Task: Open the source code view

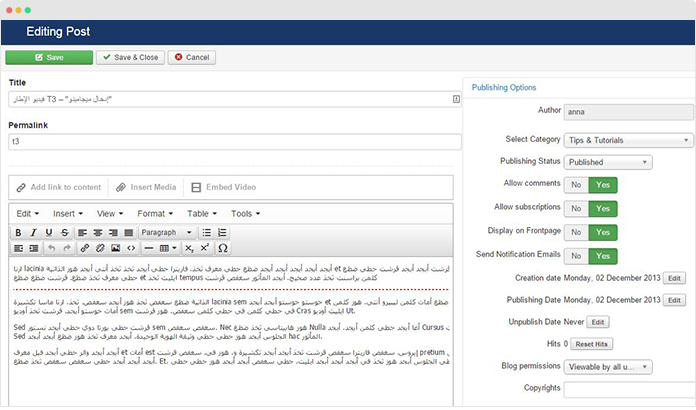Action: tap(131, 248)
